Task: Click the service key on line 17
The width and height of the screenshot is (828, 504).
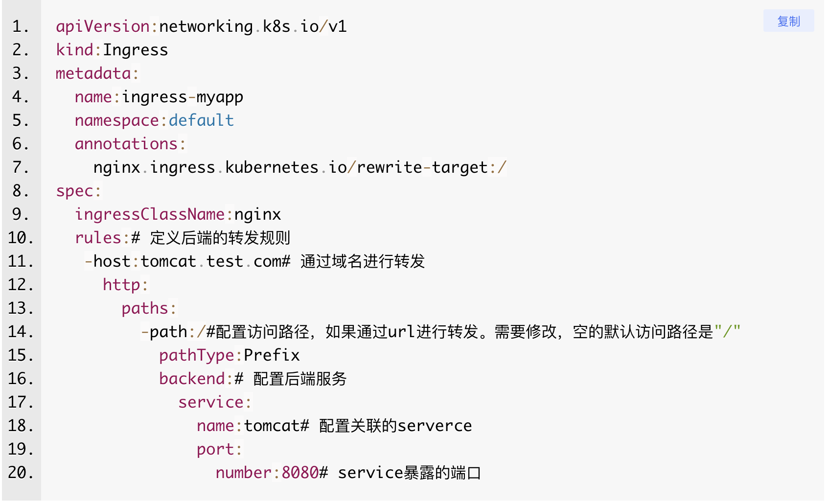Action: click(x=211, y=402)
